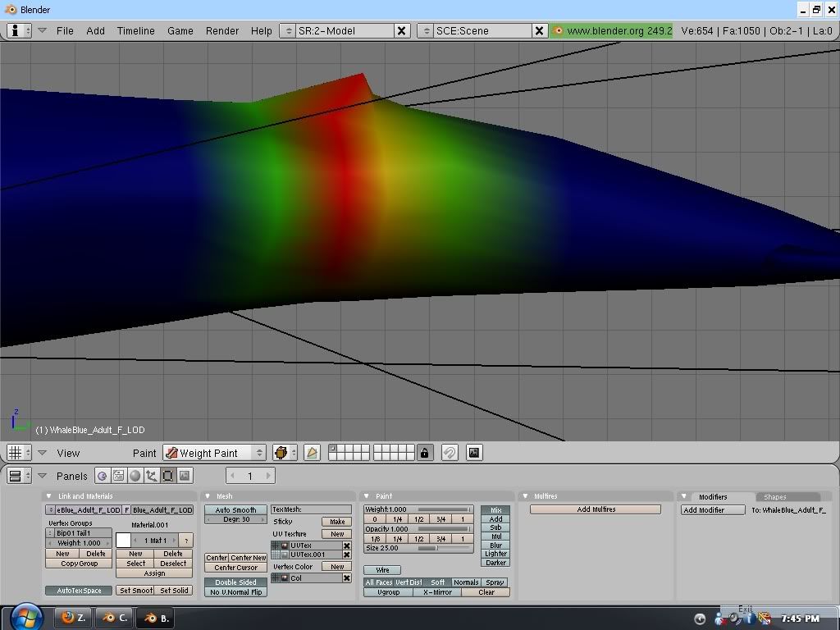Click the brush Size slider
The height and width of the screenshot is (630, 840).
pyautogui.click(x=418, y=548)
